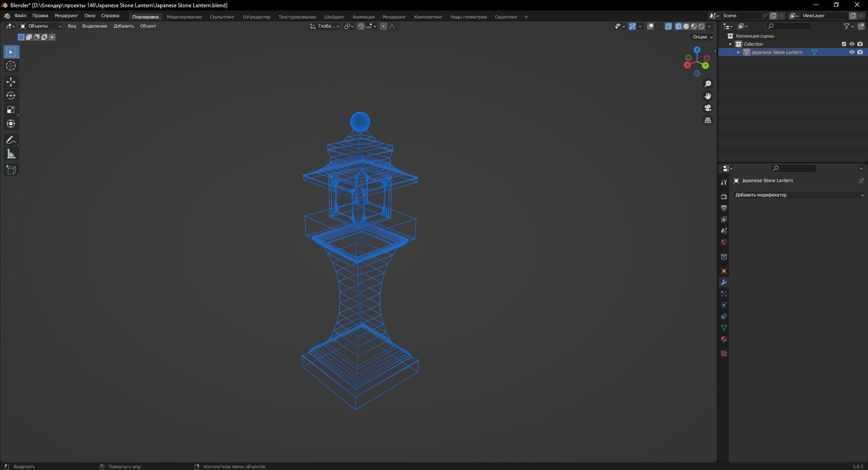
Task: Open the Опции dropdown
Action: 702,37
